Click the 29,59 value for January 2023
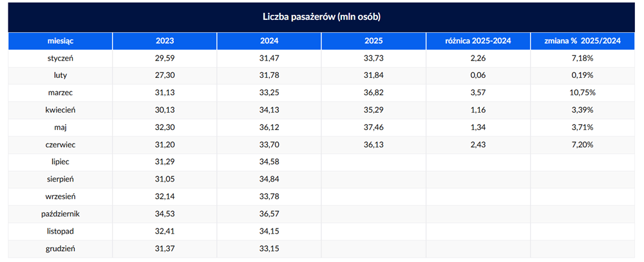Screen dimensions: 644x262 [165, 59]
